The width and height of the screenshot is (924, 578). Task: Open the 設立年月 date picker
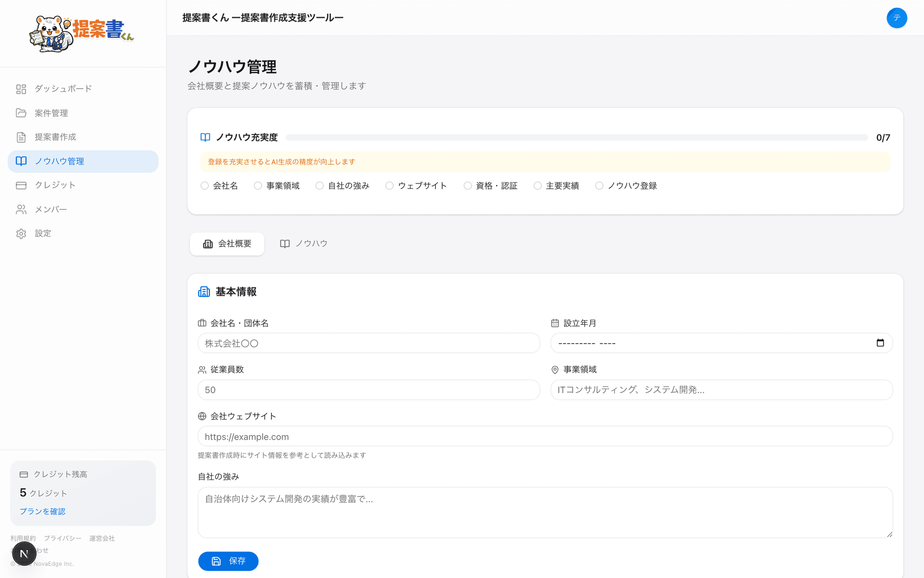pyautogui.click(x=881, y=343)
